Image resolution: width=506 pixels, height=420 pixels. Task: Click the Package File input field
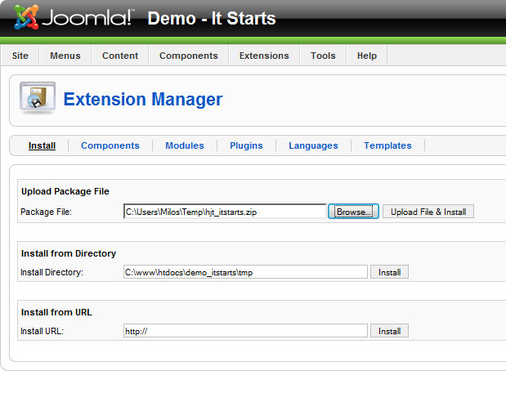coord(225,212)
